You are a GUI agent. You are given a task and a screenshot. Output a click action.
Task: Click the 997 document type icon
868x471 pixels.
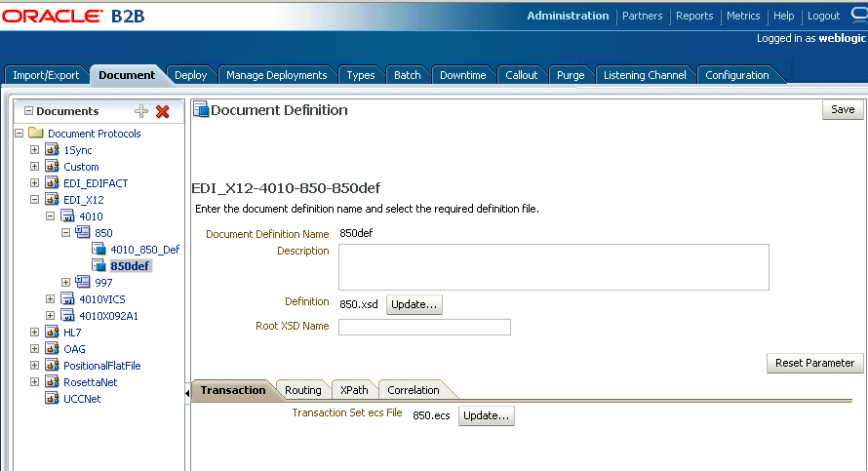coord(83,282)
